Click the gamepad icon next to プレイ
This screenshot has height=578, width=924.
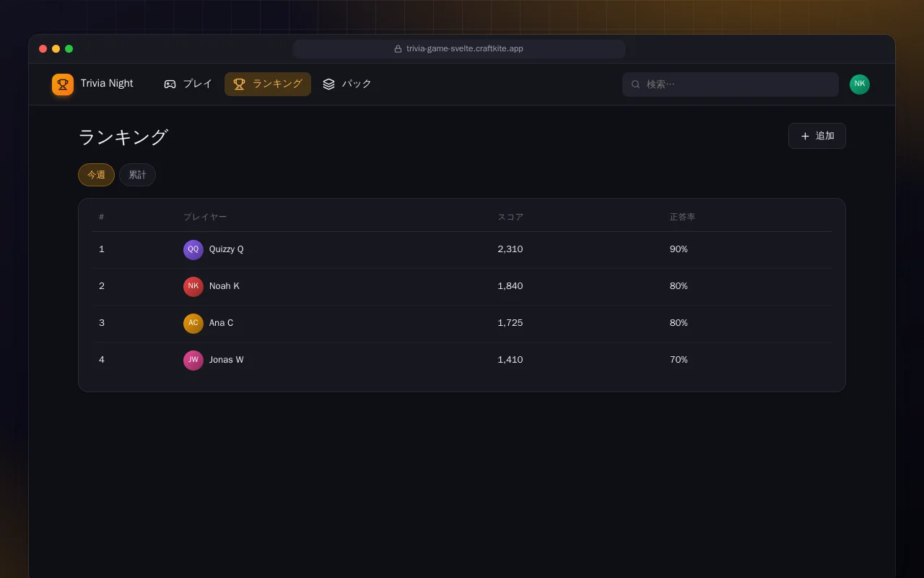(170, 84)
